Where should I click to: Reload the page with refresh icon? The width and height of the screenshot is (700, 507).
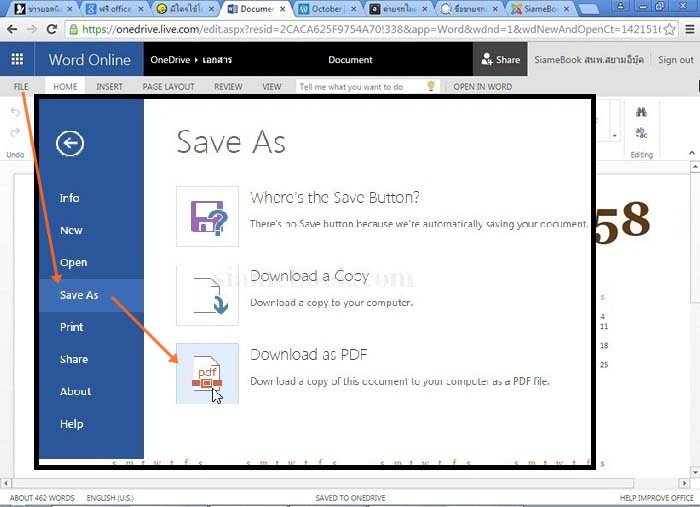coord(52,29)
